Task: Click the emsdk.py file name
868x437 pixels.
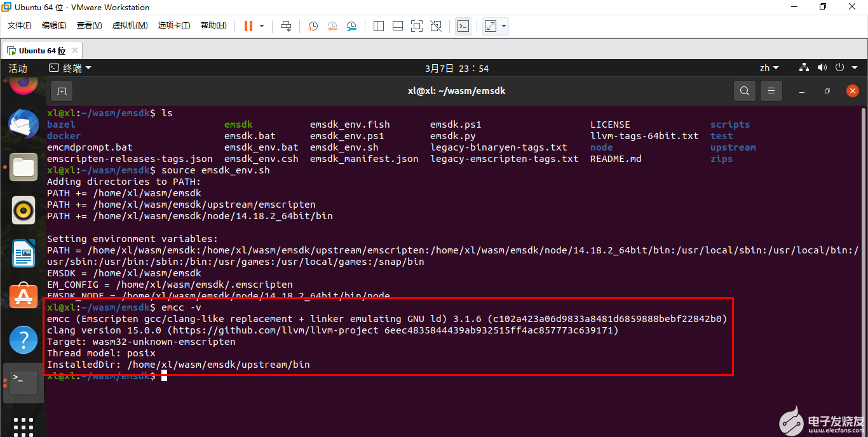Action: click(452, 136)
